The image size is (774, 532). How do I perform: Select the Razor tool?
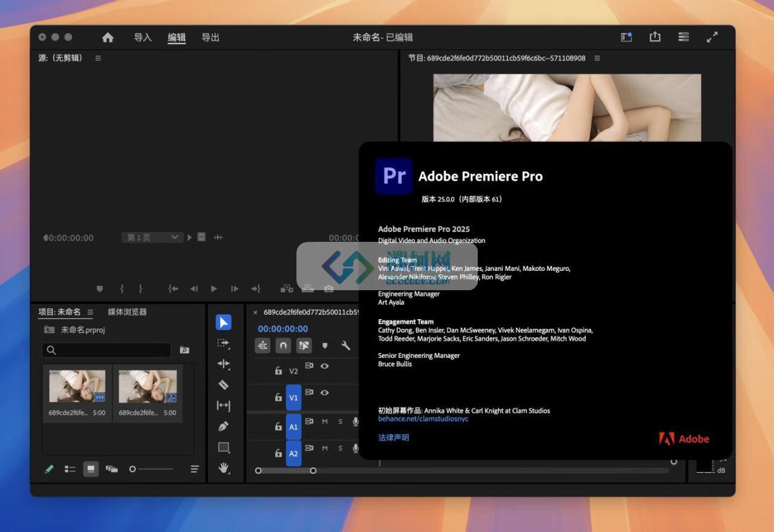pos(223,384)
